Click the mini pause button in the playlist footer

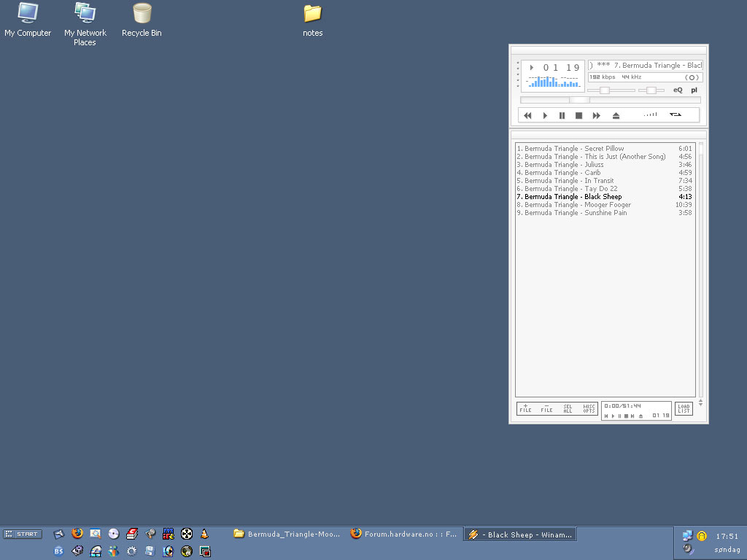(x=619, y=416)
